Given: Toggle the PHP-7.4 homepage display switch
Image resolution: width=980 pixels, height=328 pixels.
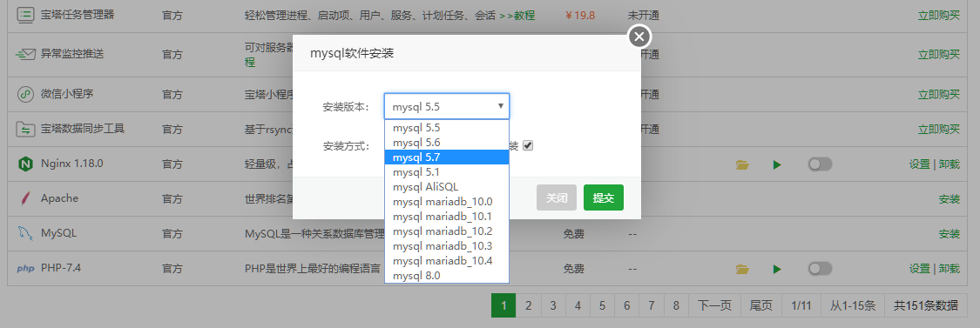Looking at the screenshot, I should tap(820, 269).
